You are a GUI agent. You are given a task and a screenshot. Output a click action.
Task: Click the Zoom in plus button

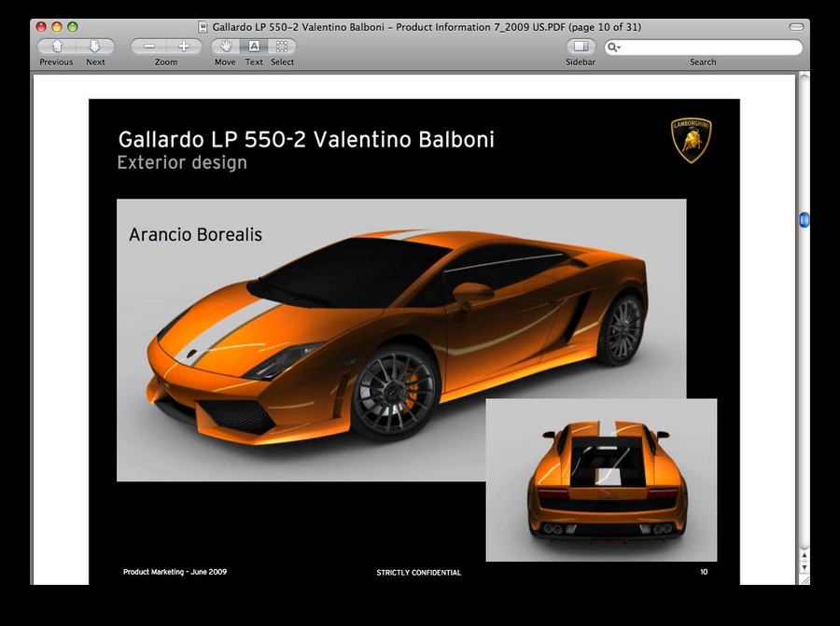point(184,47)
